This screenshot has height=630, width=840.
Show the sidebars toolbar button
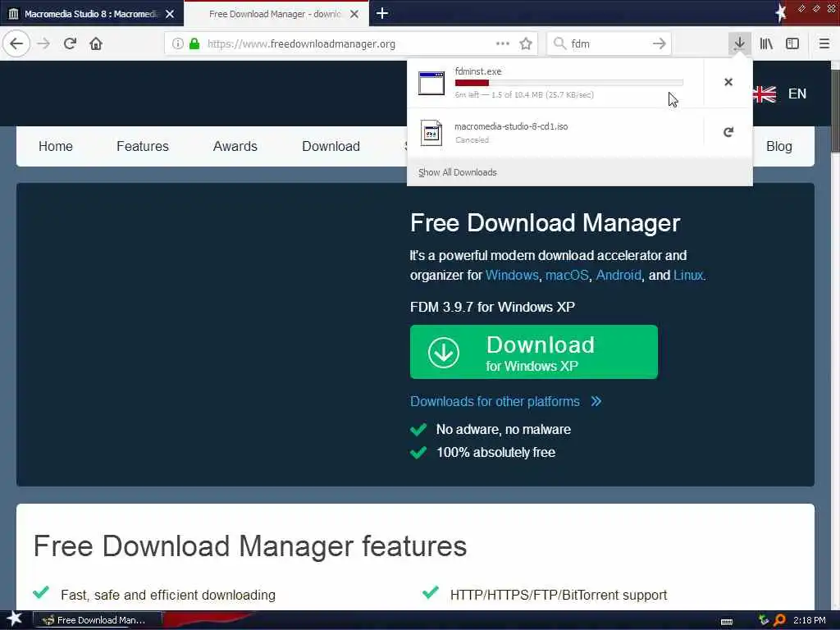coord(792,43)
